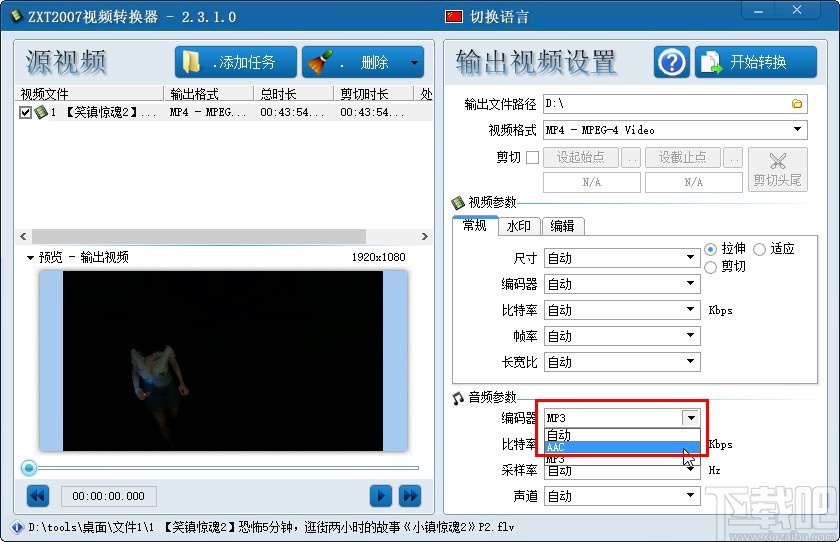
Task: Click the film icon of task 1
Action: (x=41, y=112)
